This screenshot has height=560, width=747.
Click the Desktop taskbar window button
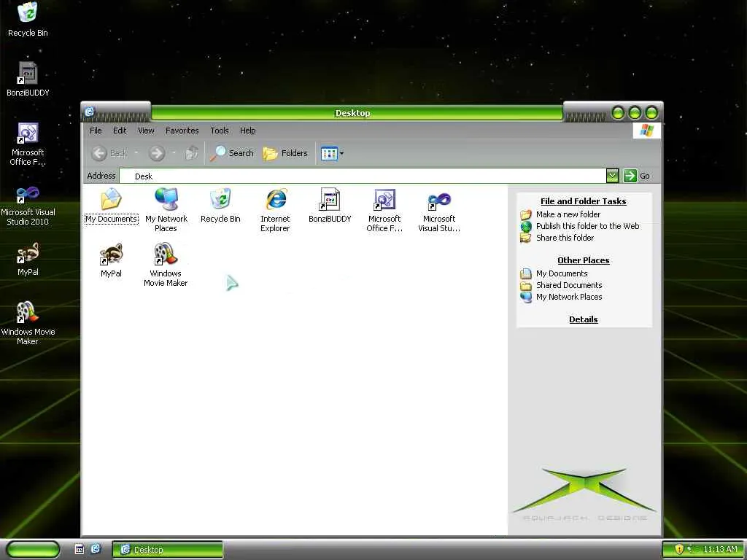(x=167, y=550)
